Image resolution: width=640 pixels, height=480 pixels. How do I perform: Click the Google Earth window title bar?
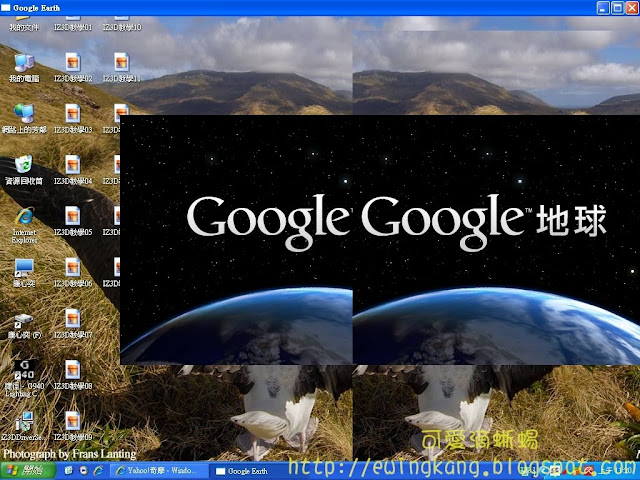[x=320, y=8]
